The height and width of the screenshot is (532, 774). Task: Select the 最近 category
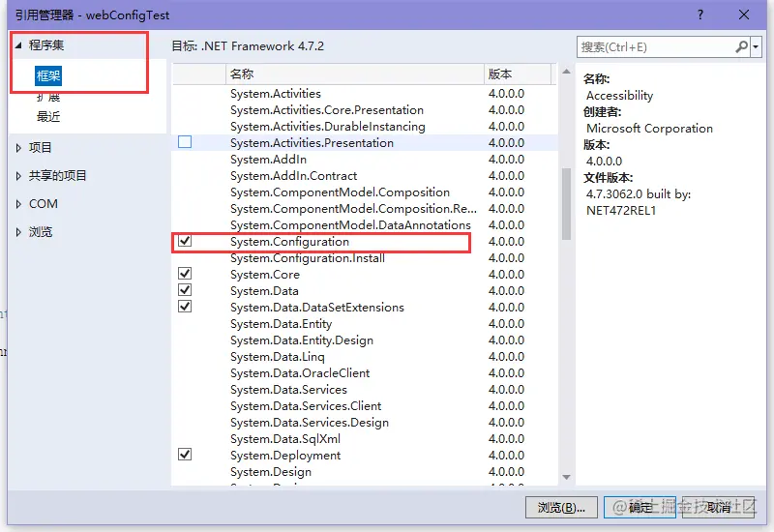pyautogui.click(x=48, y=117)
